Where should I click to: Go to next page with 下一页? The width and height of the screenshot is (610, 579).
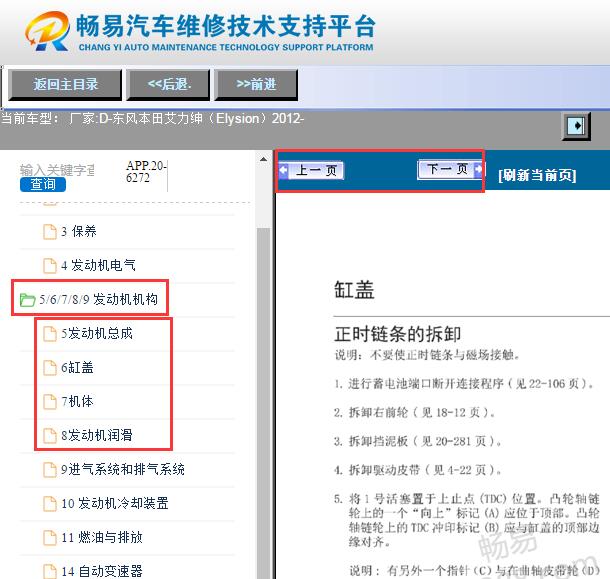450,170
